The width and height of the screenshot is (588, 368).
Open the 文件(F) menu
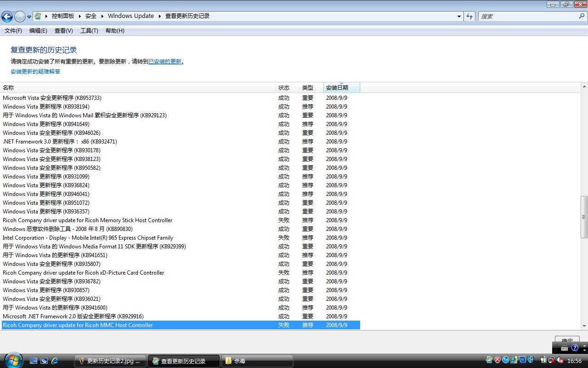click(13, 31)
